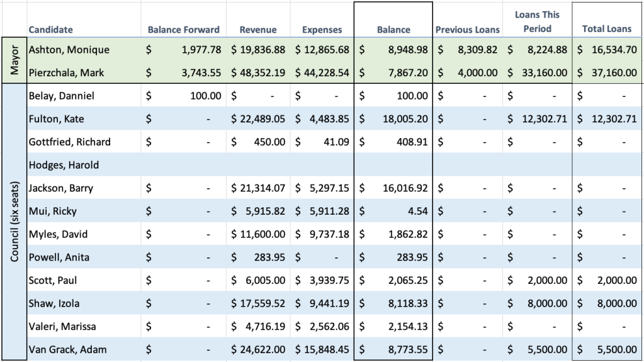Select Mui, Ricky's balance of 4.54
This screenshot has height=362, width=644.
click(393, 211)
